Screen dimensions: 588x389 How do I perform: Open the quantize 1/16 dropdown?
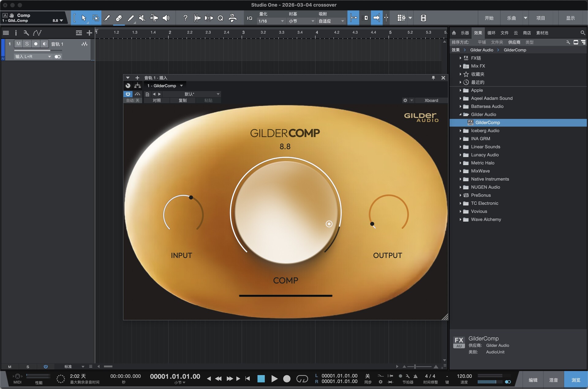(271, 21)
